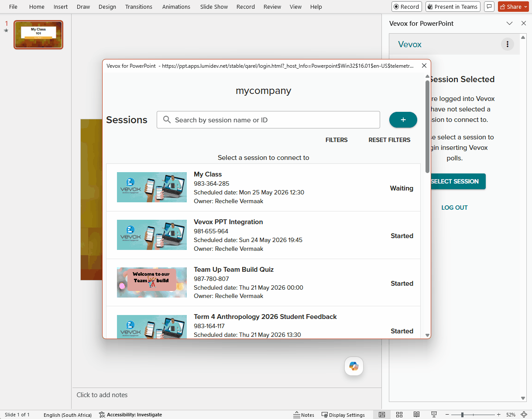This screenshot has width=532, height=419.
Task: Close the Vevox for PowerPoint task pane
Action: coord(524,24)
